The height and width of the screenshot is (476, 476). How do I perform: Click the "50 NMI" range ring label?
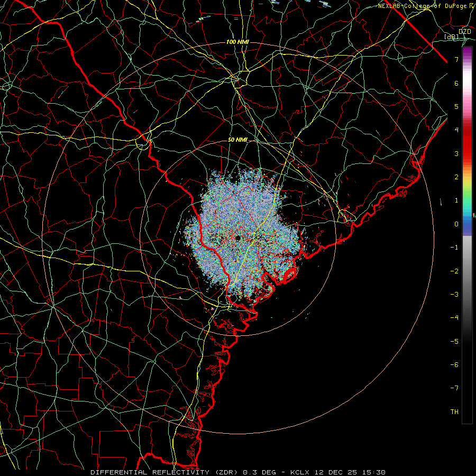tap(237, 140)
